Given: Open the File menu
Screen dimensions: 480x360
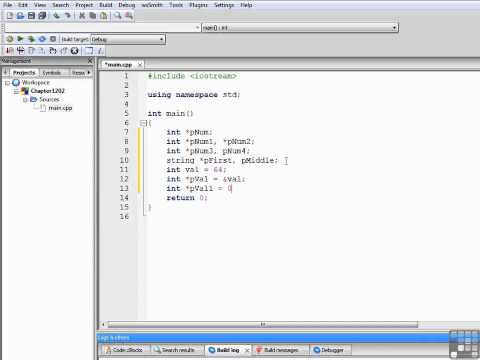Looking at the screenshot, I should 7,5.
